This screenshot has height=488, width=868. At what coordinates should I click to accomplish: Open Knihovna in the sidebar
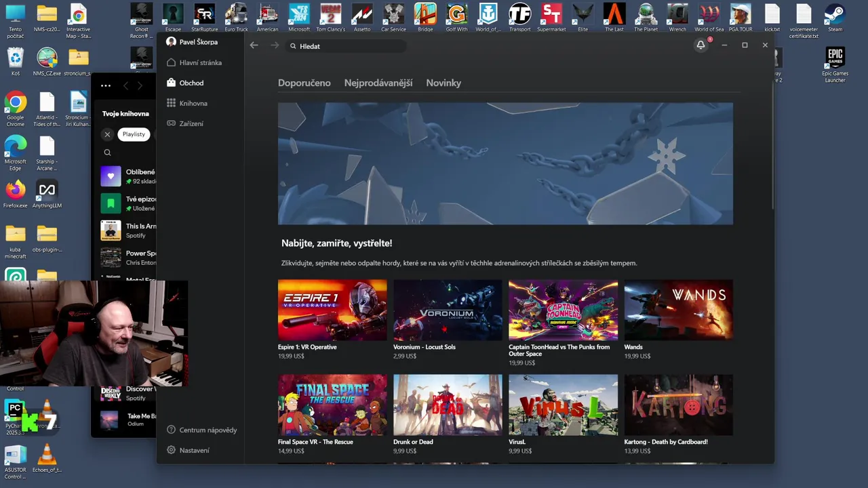(187, 103)
